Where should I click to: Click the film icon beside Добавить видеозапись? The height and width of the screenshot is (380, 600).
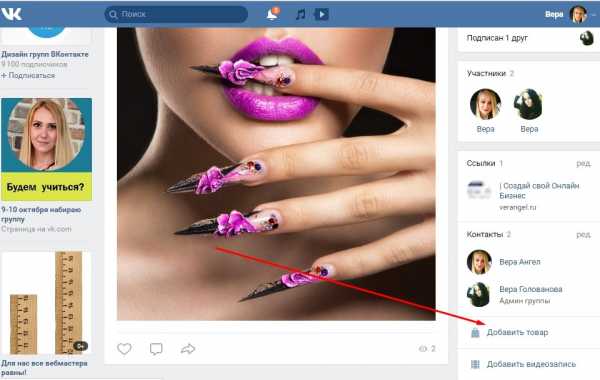pyautogui.click(x=475, y=364)
